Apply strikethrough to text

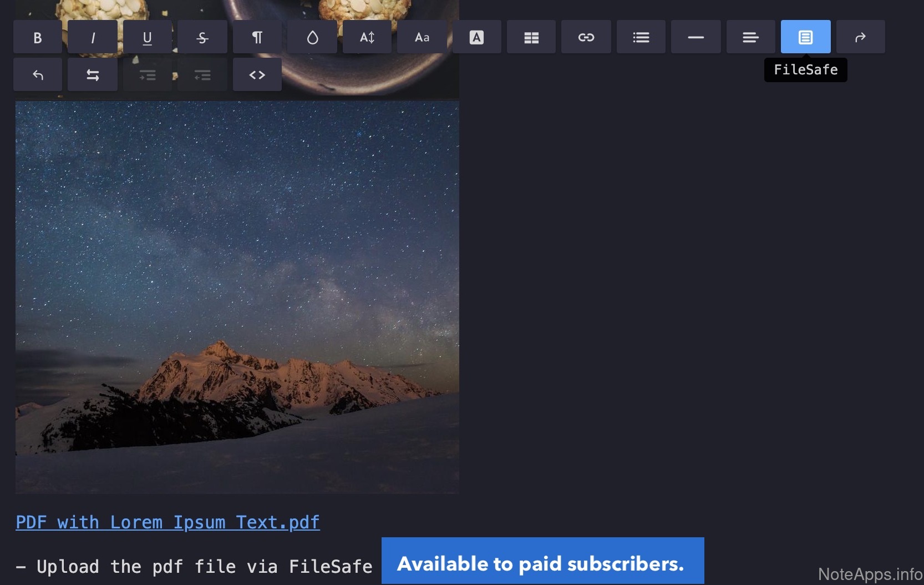point(202,37)
